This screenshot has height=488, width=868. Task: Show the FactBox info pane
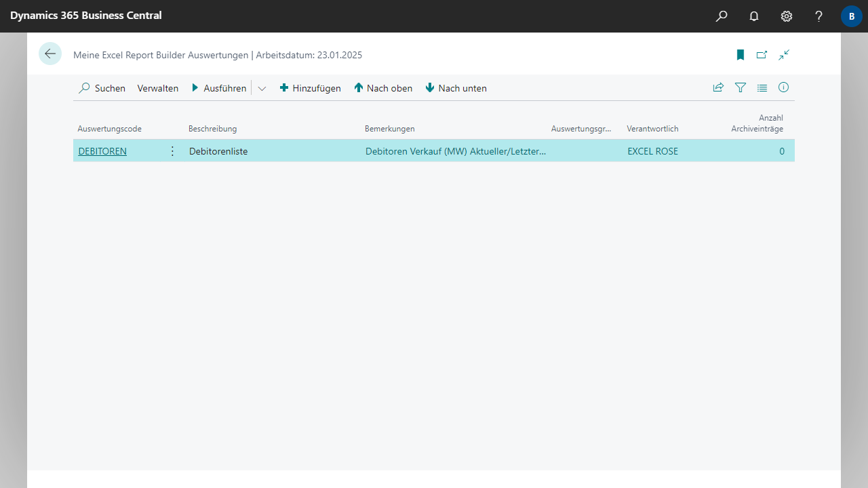(x=784, y=87)
